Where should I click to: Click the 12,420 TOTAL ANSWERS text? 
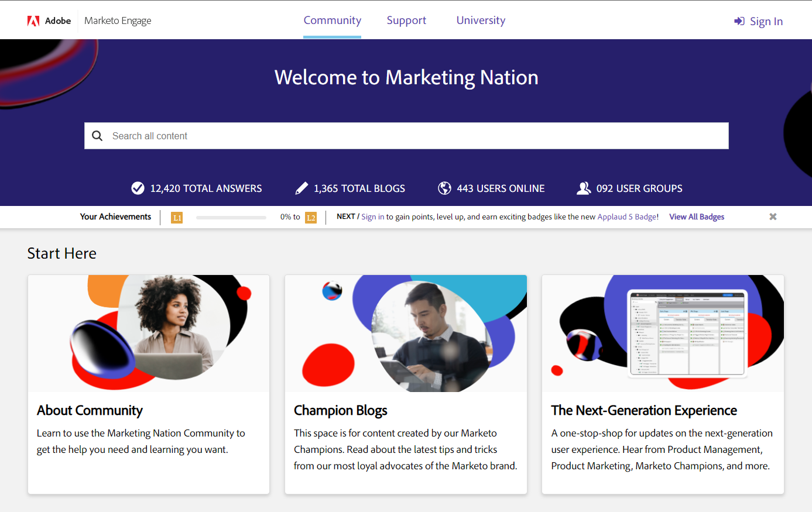(206, 188)
